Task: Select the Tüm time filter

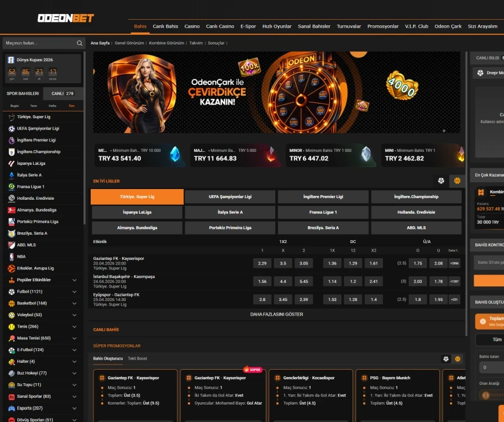Action: 72,106
